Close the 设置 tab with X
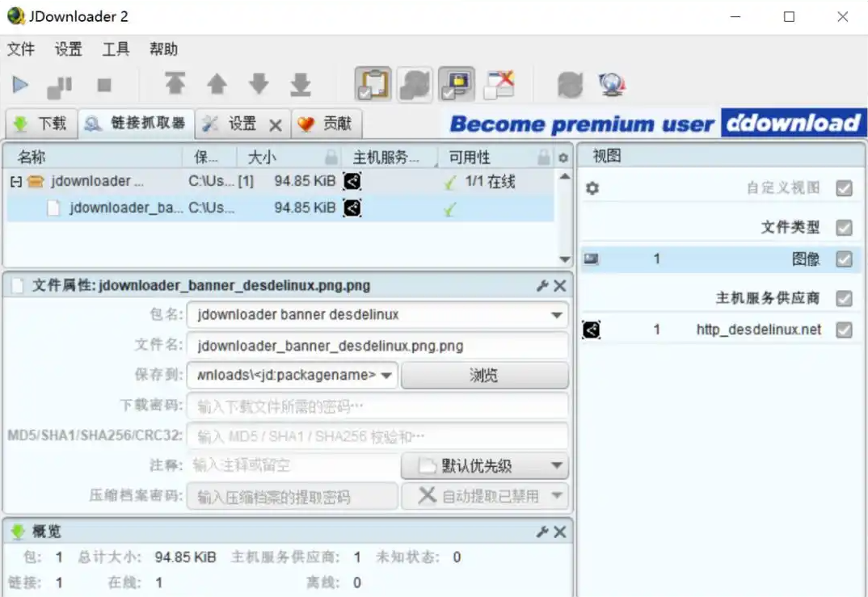Image resolution: width=868 pixels, height=597 pixels. 276,125
